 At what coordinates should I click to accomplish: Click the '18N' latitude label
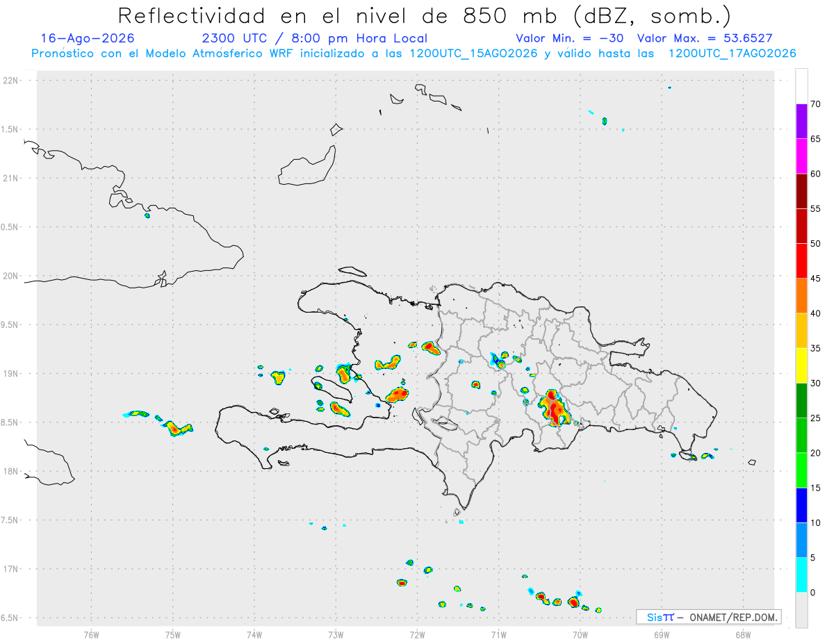pyautogui.click(x=10, y=472)
